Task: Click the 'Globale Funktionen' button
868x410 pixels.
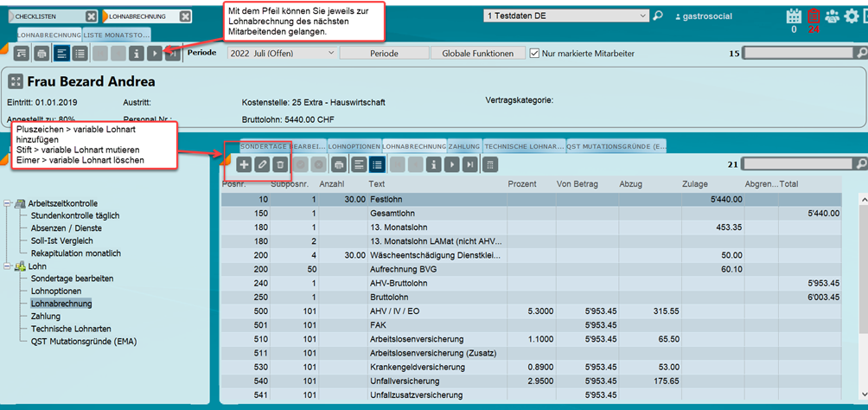Action: pyautogui.click(x=477, y=54)
